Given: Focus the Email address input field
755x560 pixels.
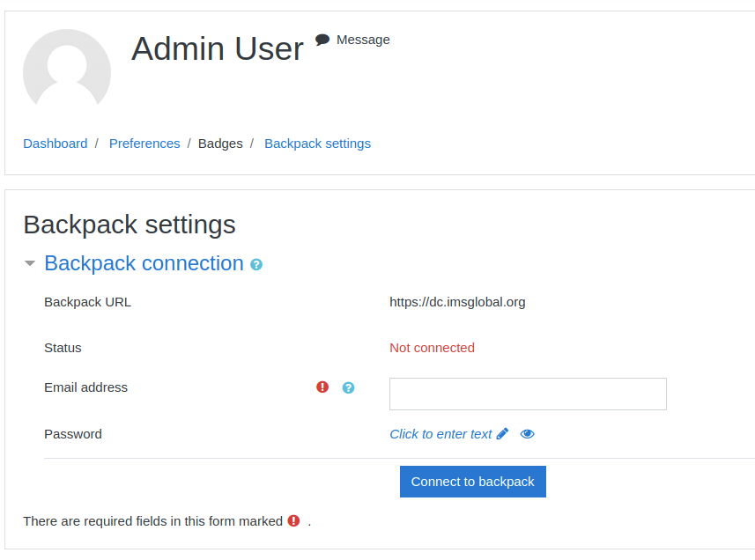Looking at the screenshot, I should 528,394.
